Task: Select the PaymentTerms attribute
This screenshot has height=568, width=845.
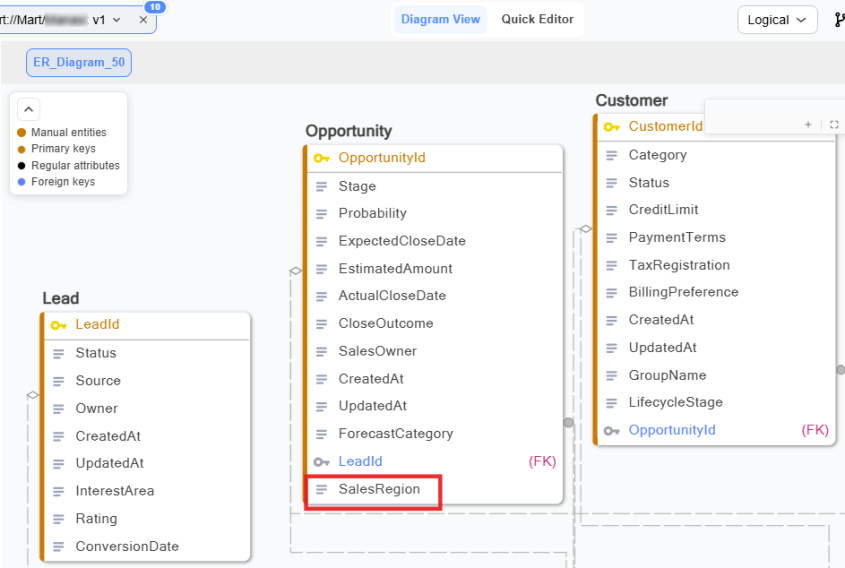Action: tap(677, 238)
